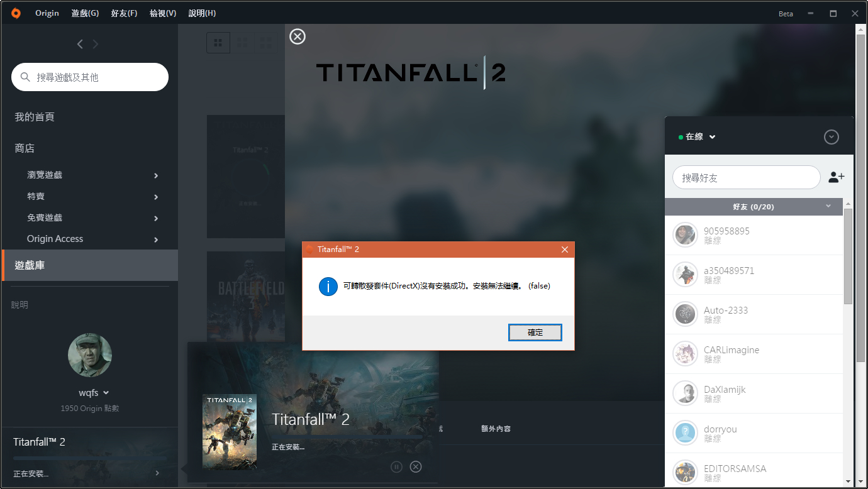This screenshot has width=868, height=489.
Task: Open the 商店 section in the sidebar
Action: 25,148
